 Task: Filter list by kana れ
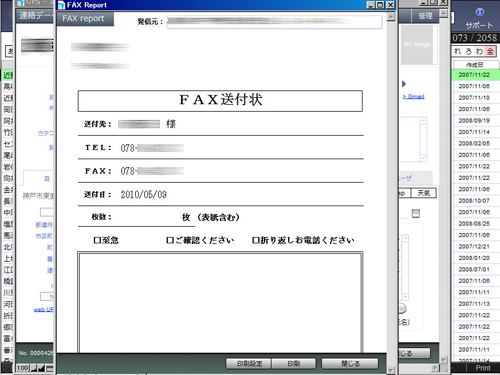[458, 51]
